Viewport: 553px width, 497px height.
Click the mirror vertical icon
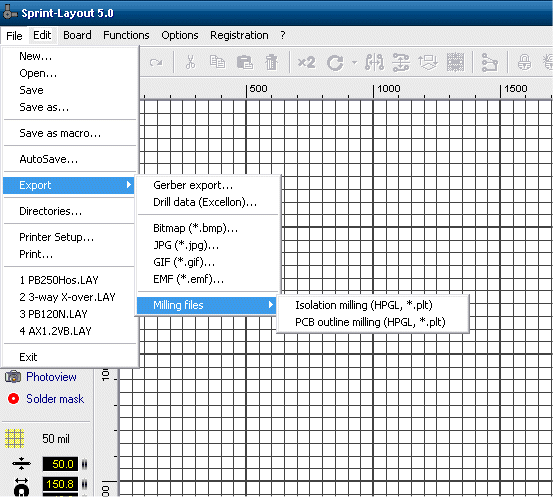coord(401,62)
